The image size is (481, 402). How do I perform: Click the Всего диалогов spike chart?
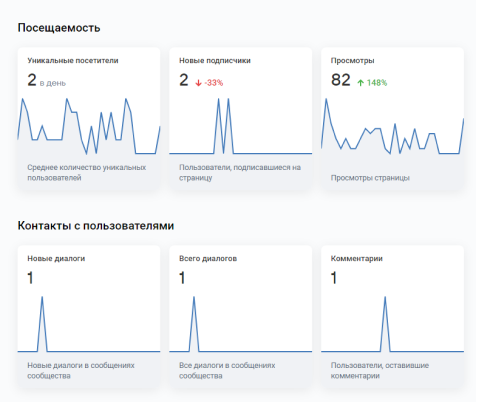[x=241, y=324]
